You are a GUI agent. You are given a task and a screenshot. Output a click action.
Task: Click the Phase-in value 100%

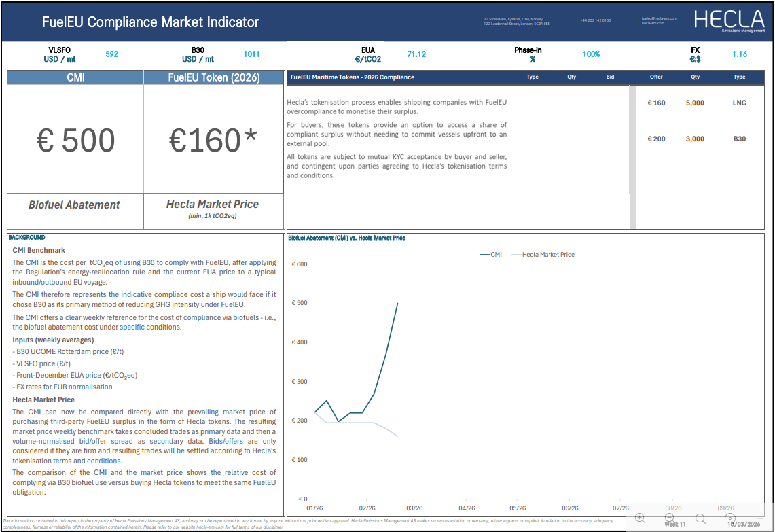pyautogui.click(x=591, y=54)
